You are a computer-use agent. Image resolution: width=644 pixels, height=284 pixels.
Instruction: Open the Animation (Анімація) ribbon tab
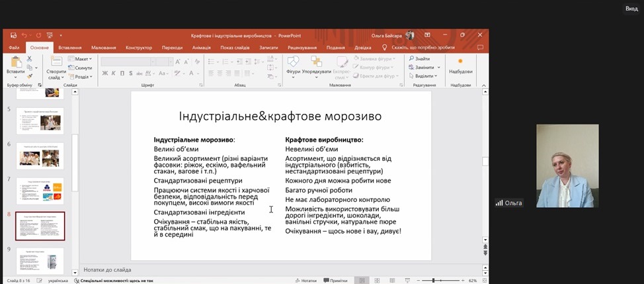pyautogui.click(x=201, y=48)
